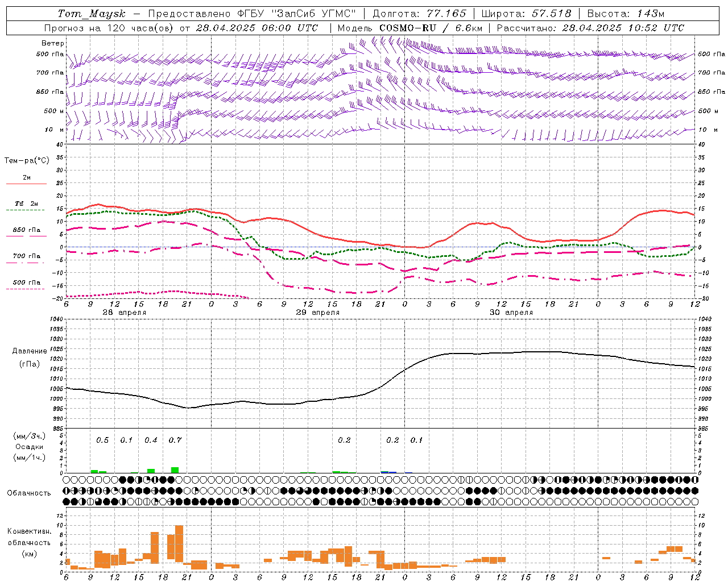The image size is (728, 582).
Task: Click the 'Долгота: 77.165' longitude field
Action: point(418,14)
